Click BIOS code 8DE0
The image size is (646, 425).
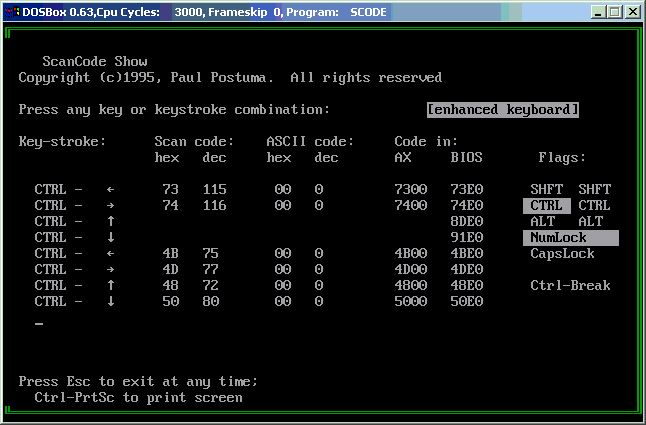[x=466, y=222]
